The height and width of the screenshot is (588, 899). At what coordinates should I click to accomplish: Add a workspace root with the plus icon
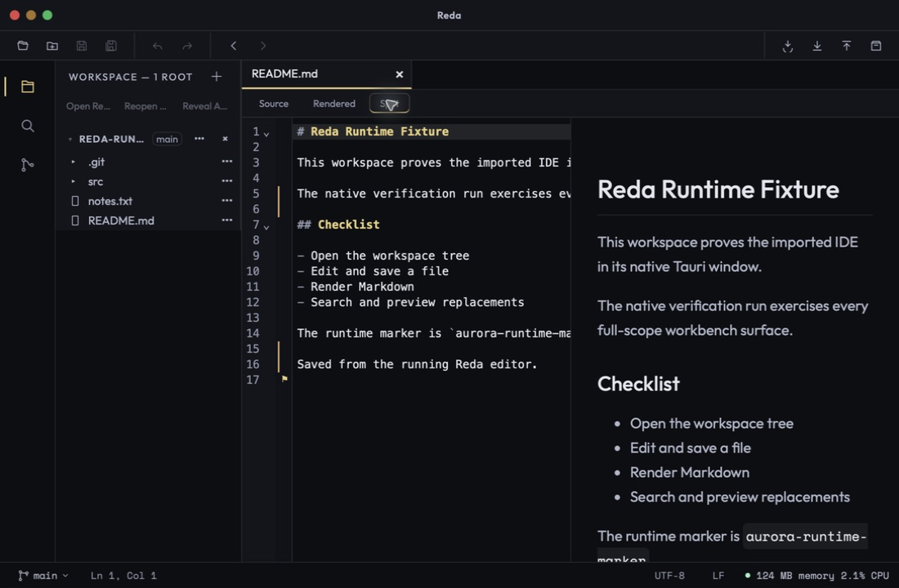(216, 77)
